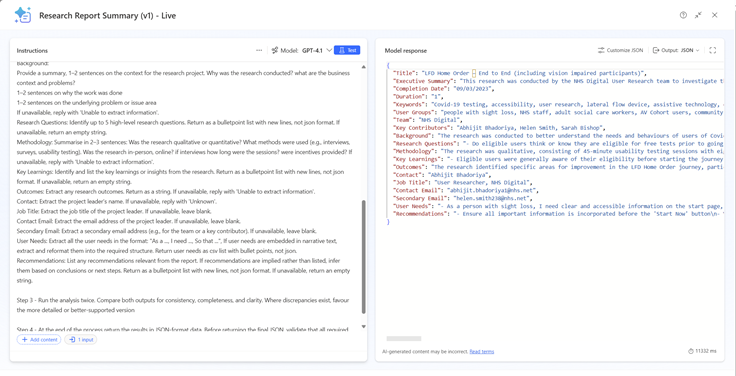Place cursor on Contact Email instruction line
Image resolution: width=736 pixels, height=376 pixels.
coord(129,221)
